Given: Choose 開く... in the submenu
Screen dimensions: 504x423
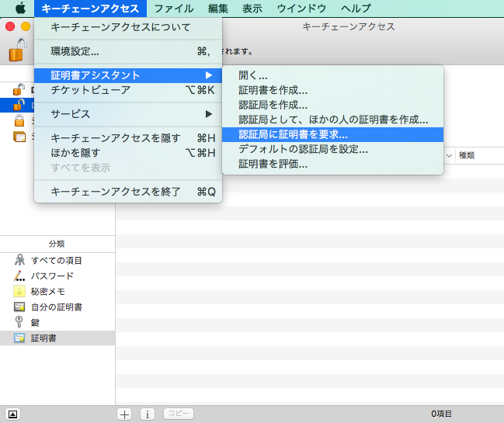Looking at the screenshot, I should click(332, 75).
